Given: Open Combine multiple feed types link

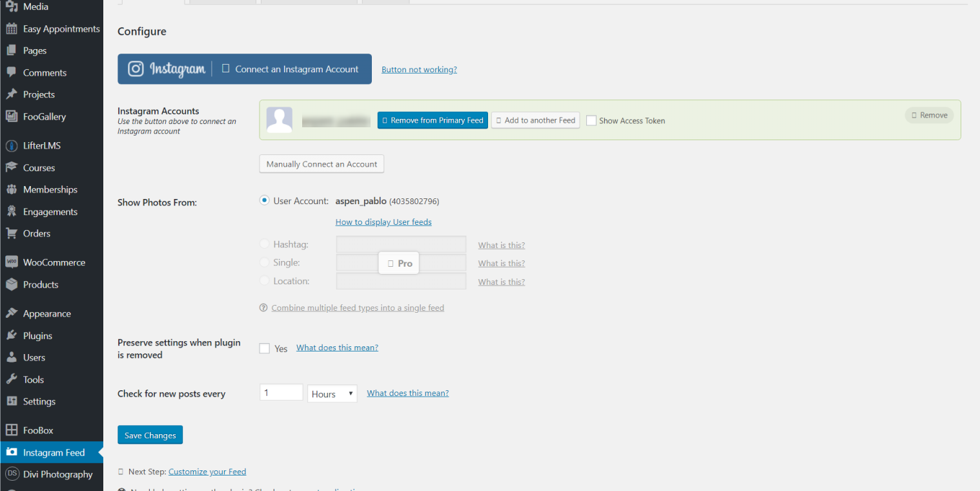Looking at the screenshot, I should click(358, 308).
